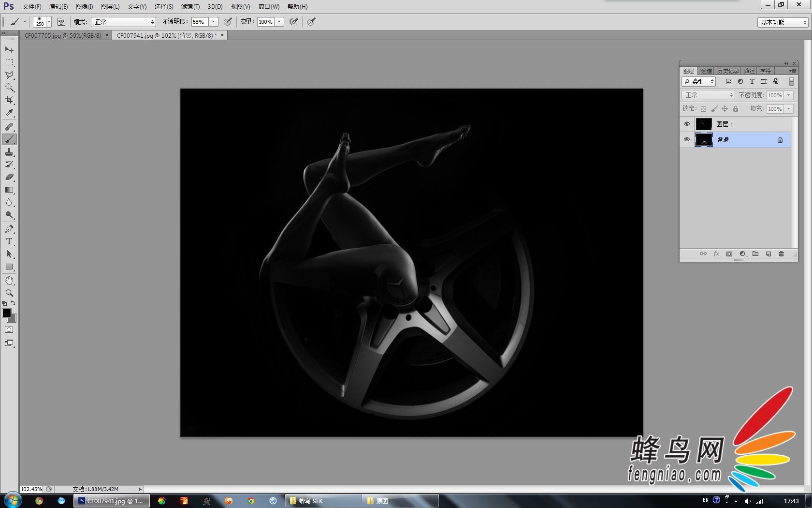812x508 pixels.
Task: Select the Rectangular Marquee tool
Action: (x=9, y=62)
